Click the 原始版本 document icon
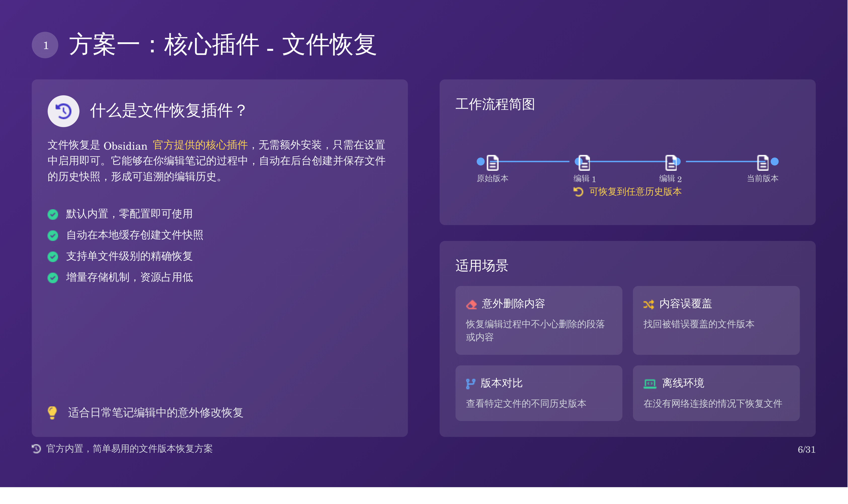This screenshot has width=848, height=504. 493,163
